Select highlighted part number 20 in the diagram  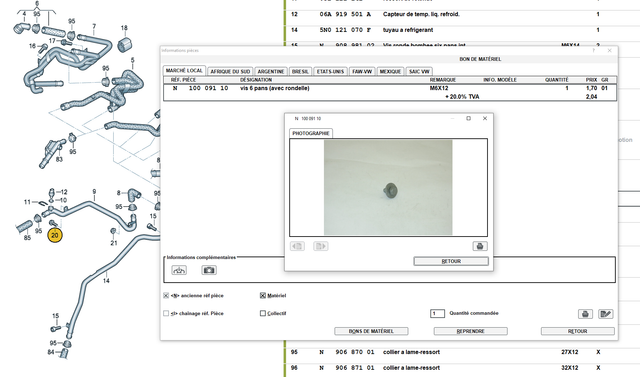click(55, 235)
